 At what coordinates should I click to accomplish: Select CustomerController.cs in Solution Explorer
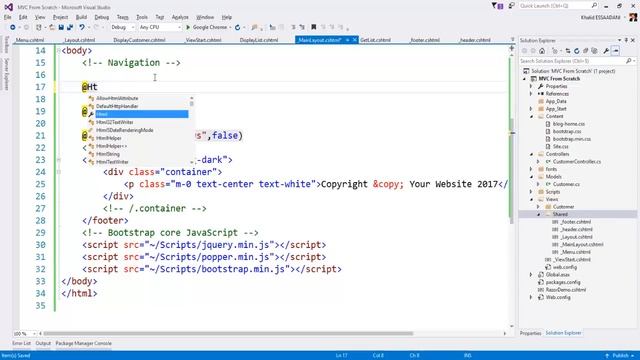[x=577, y=162]
